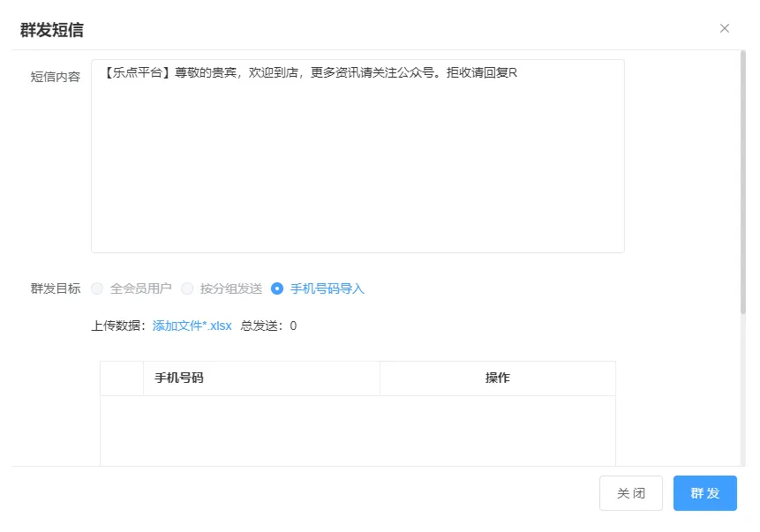The width and height of the screenshot is (760, 532).
Task: Close the 群发短信 dialog with the X icon
Action: click(x=724, y=28)
